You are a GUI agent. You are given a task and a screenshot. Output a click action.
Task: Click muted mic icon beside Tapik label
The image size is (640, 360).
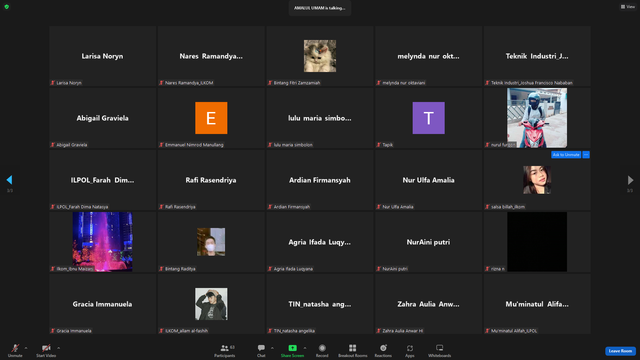378,145
